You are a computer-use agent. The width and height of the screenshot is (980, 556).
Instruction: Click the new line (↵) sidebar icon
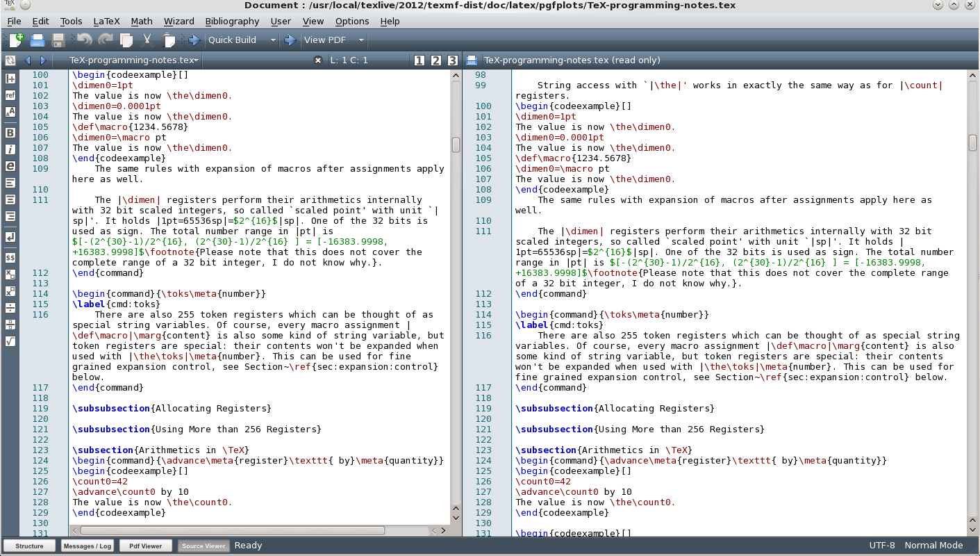(x=10, y=237)
